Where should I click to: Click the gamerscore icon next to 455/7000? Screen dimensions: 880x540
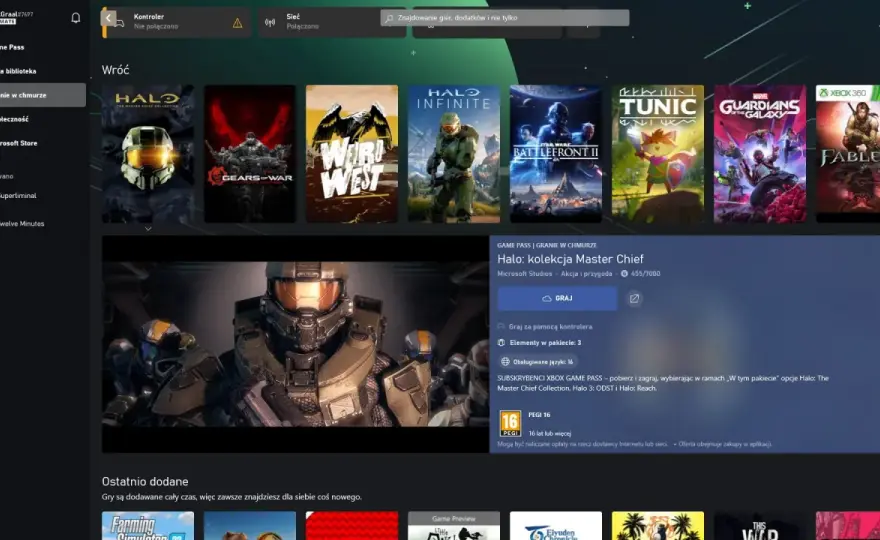(x=624, y=274)
